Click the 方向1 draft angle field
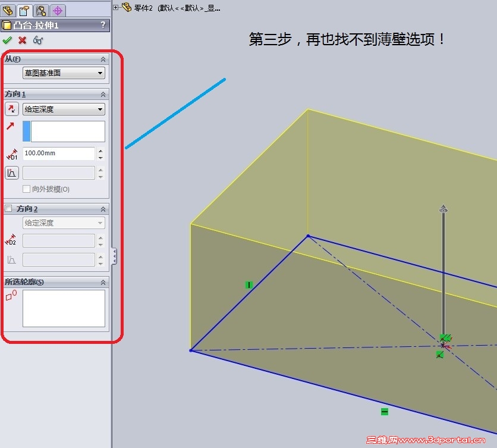497x448 pixels. [59, 173]
